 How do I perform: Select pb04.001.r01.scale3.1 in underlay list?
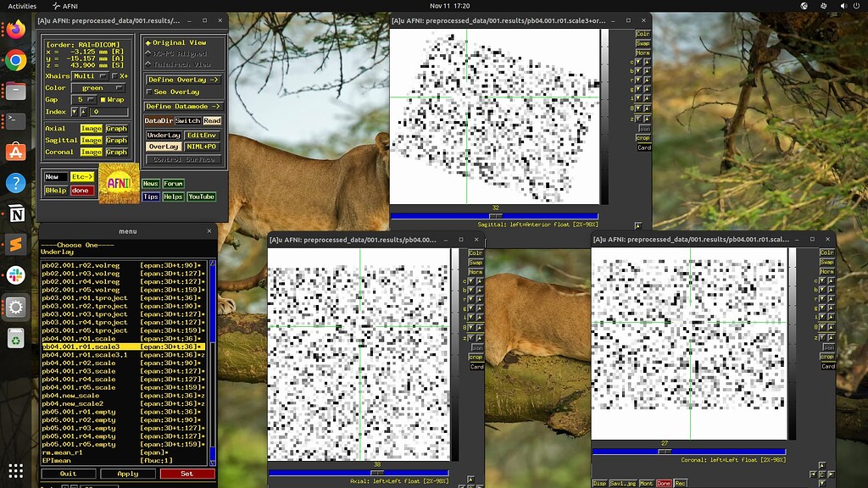tap(124, 355)
